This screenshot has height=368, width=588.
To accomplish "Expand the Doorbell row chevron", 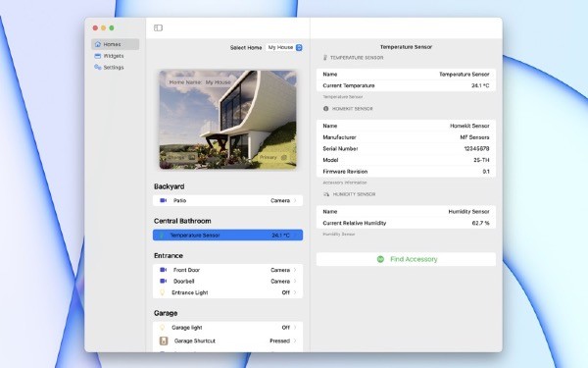I will pyautogui.click(x=295, y=282).
